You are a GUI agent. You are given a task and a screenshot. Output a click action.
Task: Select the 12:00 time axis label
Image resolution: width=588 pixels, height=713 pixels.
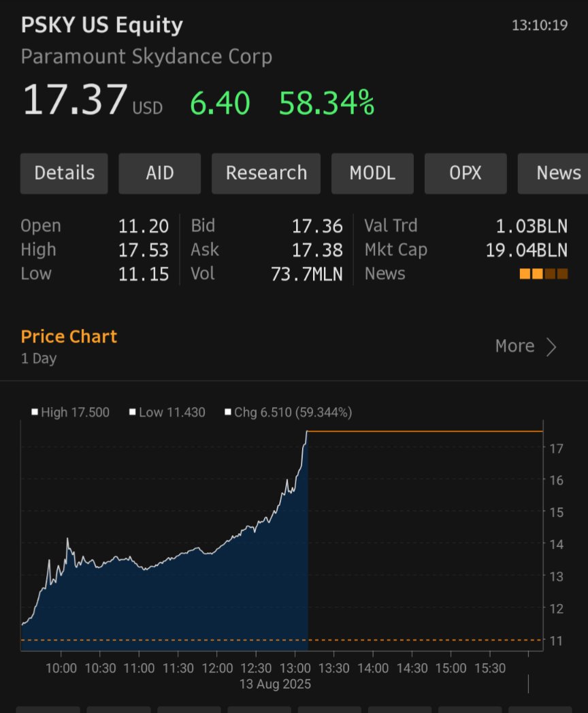pos(217,668)
